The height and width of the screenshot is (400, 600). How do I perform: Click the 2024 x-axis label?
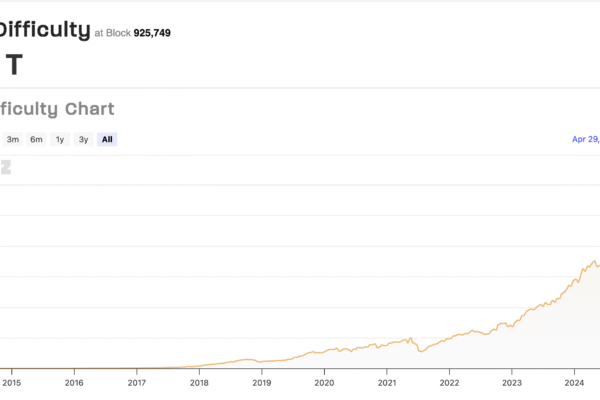tap(574, 381)
